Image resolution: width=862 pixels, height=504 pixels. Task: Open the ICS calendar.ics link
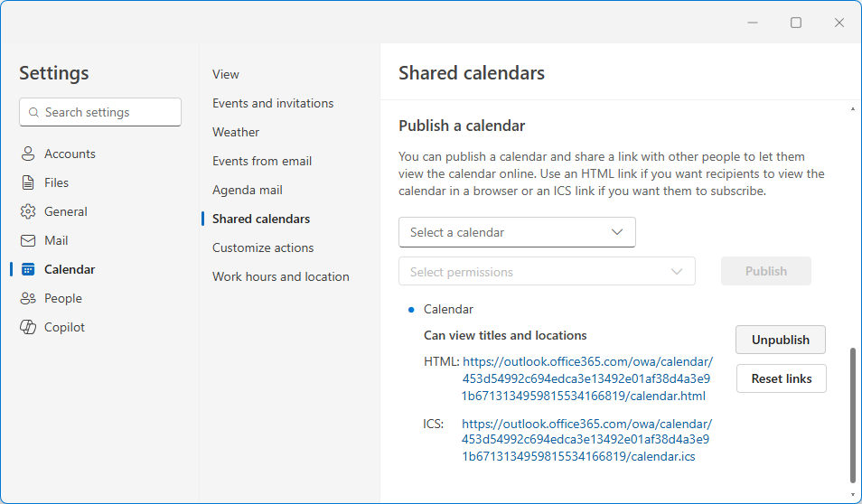586,440
